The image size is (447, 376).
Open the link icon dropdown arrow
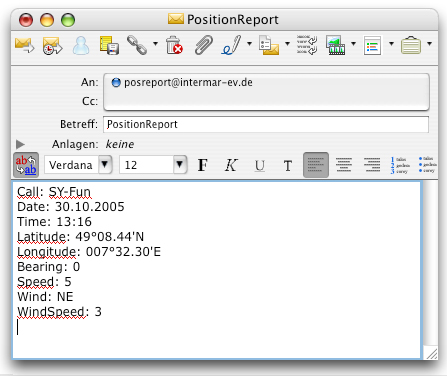(155, 43)
